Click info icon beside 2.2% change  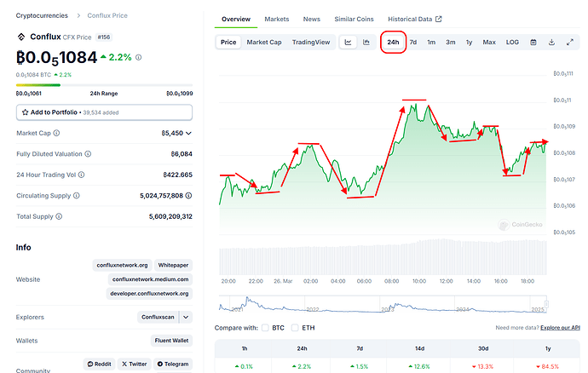[138, 57]
